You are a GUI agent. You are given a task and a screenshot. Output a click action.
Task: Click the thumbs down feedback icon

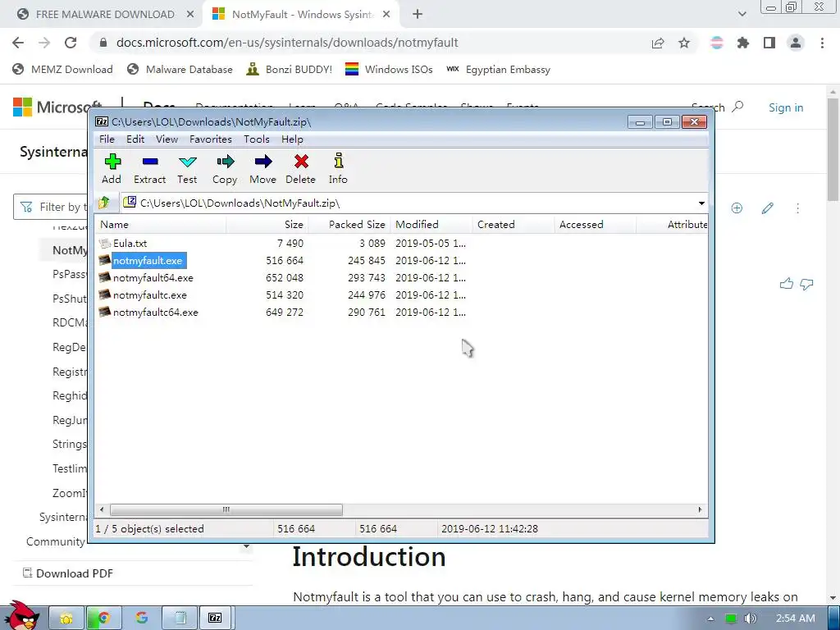pos(806,284)
